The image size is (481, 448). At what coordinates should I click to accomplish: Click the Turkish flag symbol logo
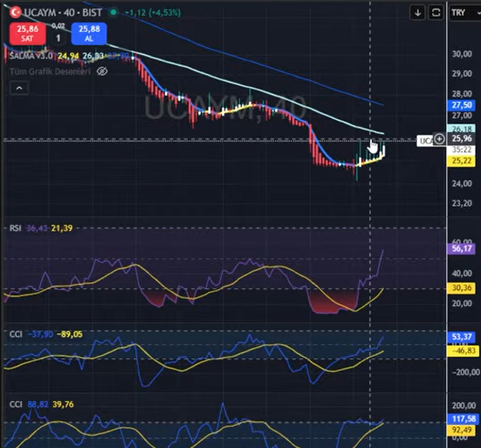(x=15, y=12)
